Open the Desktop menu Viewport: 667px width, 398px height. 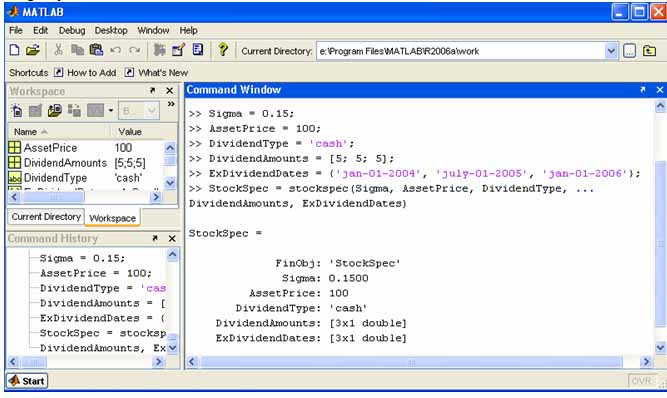point(111,30)
